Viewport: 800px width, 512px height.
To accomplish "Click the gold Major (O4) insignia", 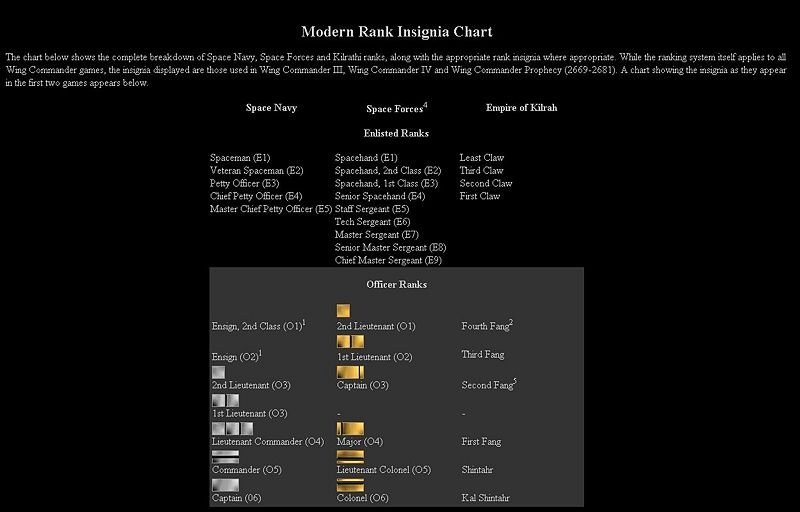I will pos(350,429).
